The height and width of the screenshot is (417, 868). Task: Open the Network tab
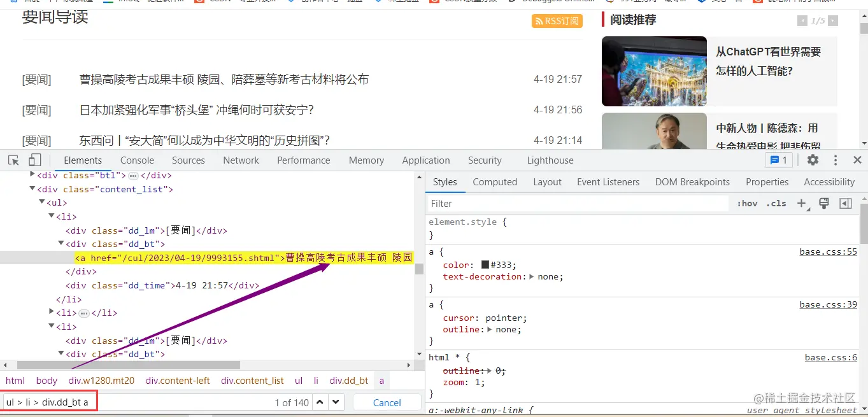coord(241,160)
